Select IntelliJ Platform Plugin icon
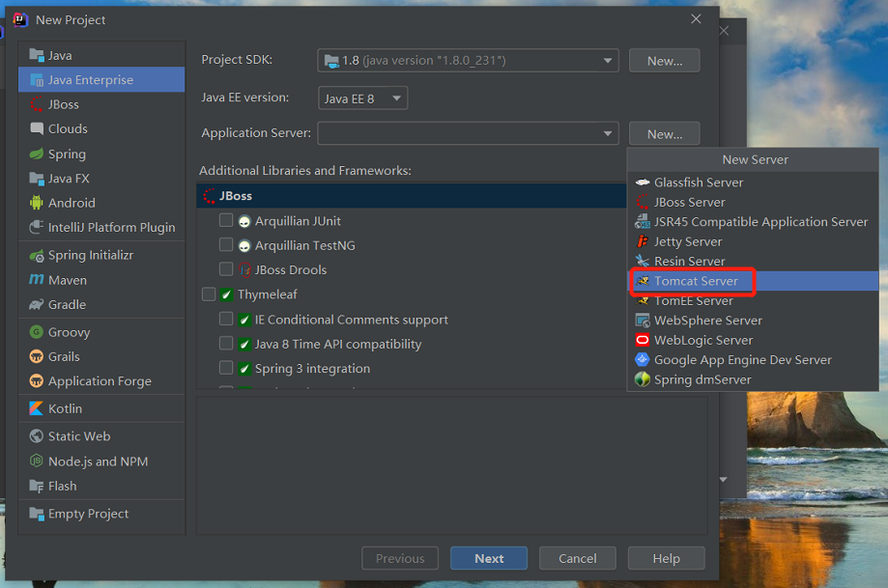The width and height of the screenshot is (888, 588). tap(37, 227)
